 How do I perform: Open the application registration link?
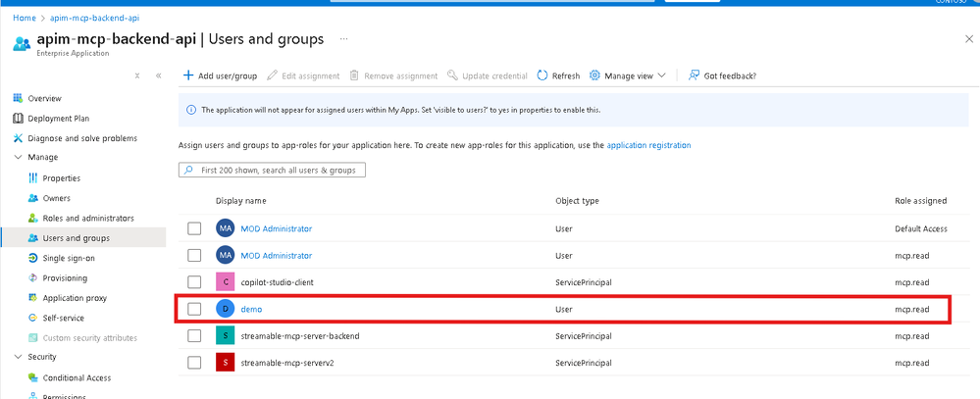pyautogui.click(x=648, y=145)
